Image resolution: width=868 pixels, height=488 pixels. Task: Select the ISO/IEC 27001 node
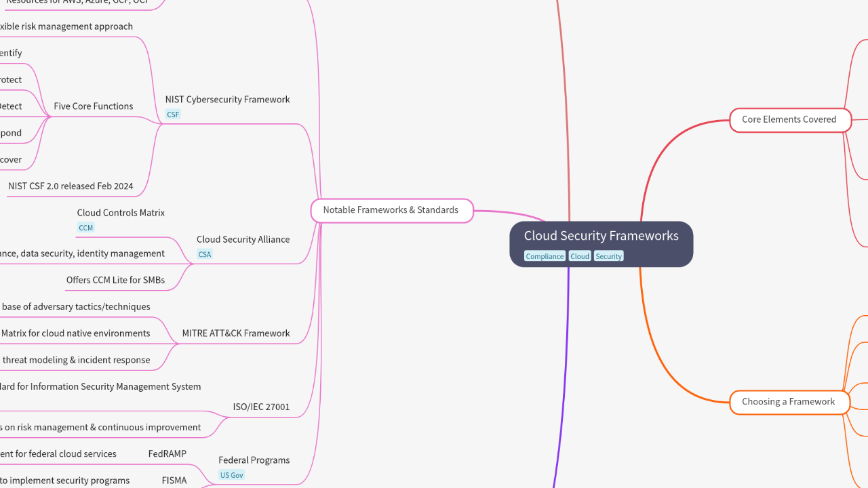(262, 407)
